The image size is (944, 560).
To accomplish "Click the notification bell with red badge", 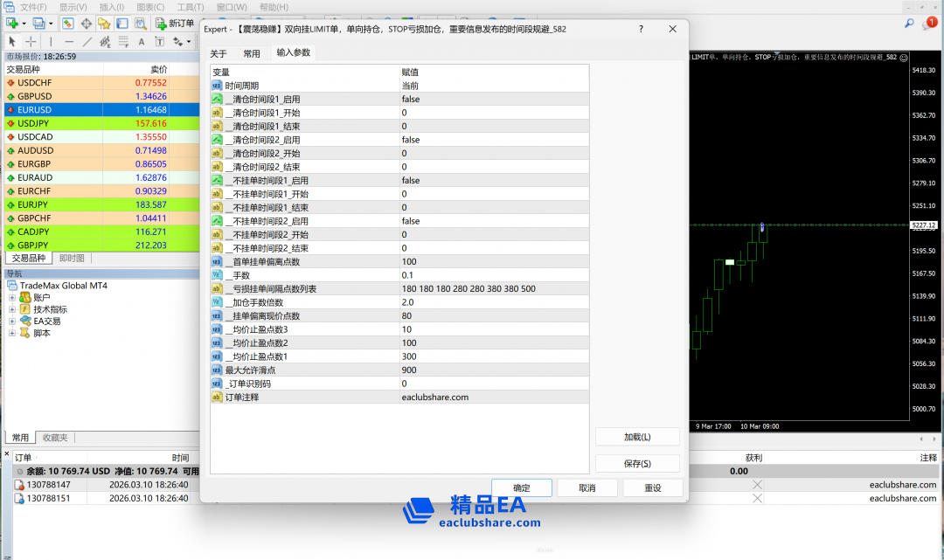I will coord(928,24).
